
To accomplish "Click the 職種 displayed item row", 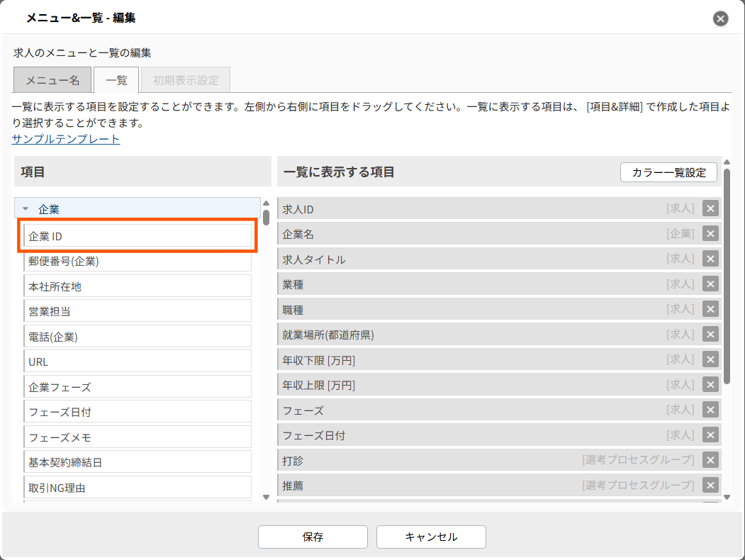I will (499, 309).
